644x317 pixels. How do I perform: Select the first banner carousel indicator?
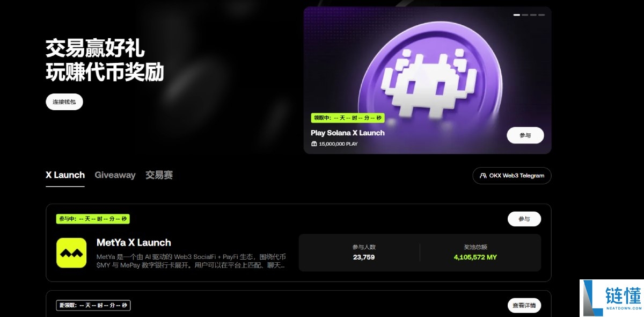[x=516, y=15]
